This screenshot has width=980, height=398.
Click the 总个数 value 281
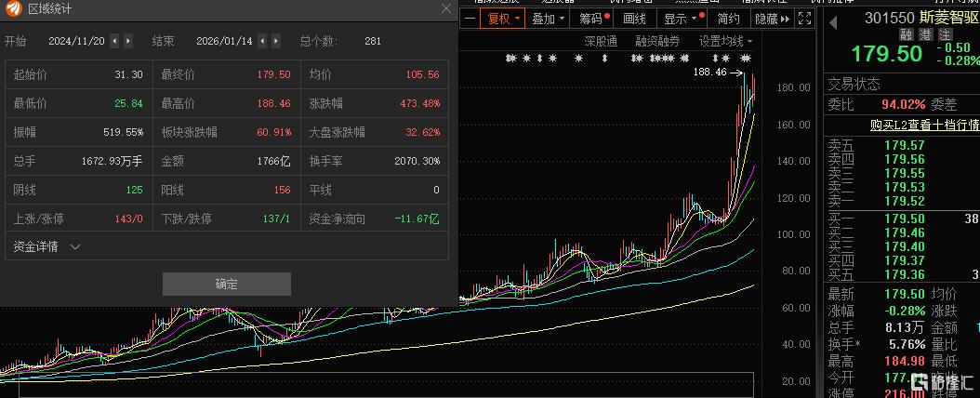point(373,41)
